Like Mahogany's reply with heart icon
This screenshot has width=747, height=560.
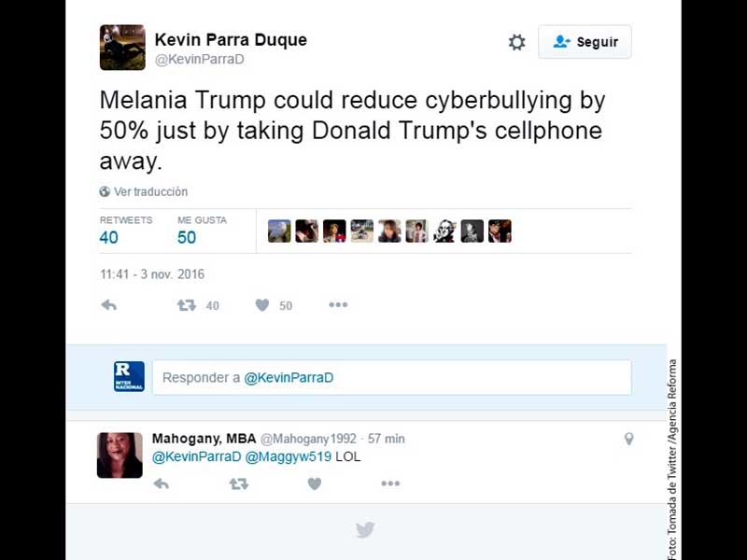click(x=315, y=483)
